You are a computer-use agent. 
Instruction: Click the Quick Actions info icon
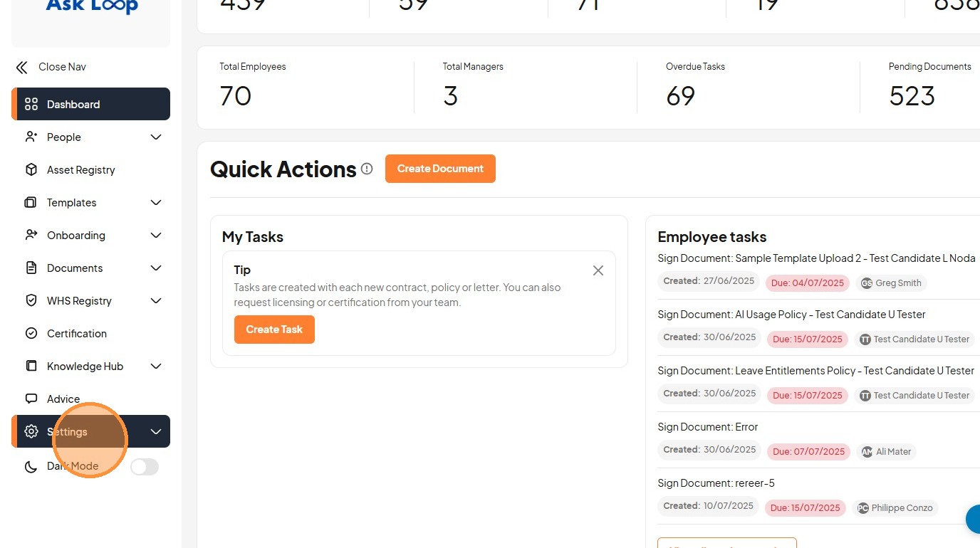click(x=367, y=169)
